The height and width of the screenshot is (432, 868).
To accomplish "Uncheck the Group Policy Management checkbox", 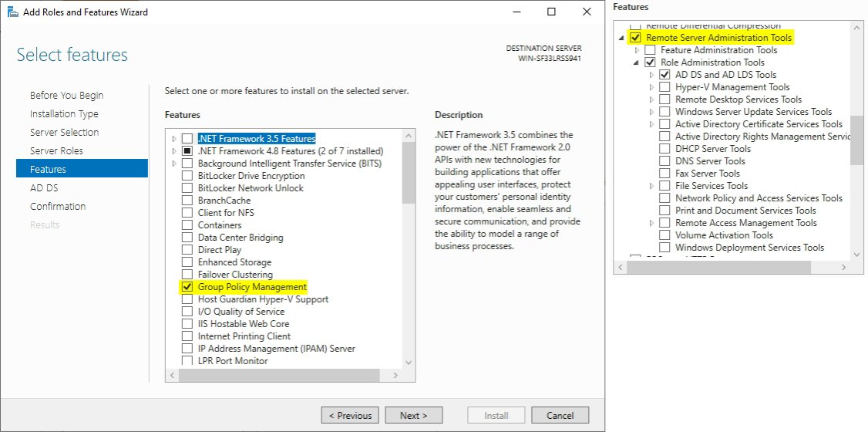I will [x=187, y=287].
